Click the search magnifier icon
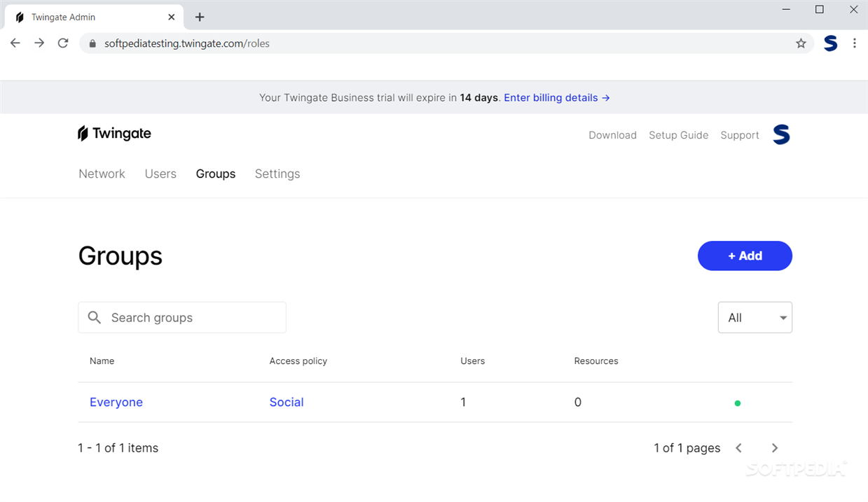This screenshot has width=868, height=502. [x=95, y=318]
